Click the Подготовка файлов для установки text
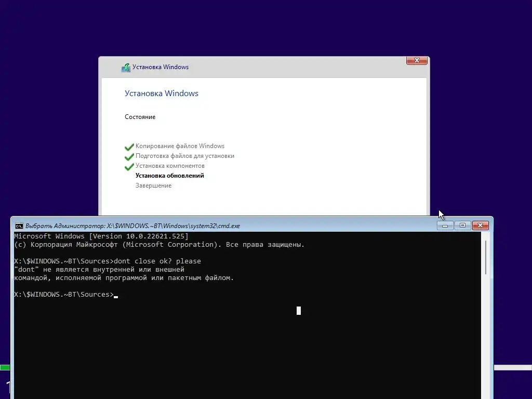 [185, 156]
